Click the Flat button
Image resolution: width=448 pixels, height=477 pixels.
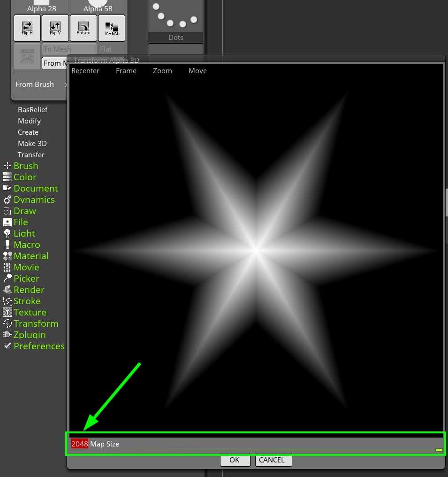click(x=111, y=49)
